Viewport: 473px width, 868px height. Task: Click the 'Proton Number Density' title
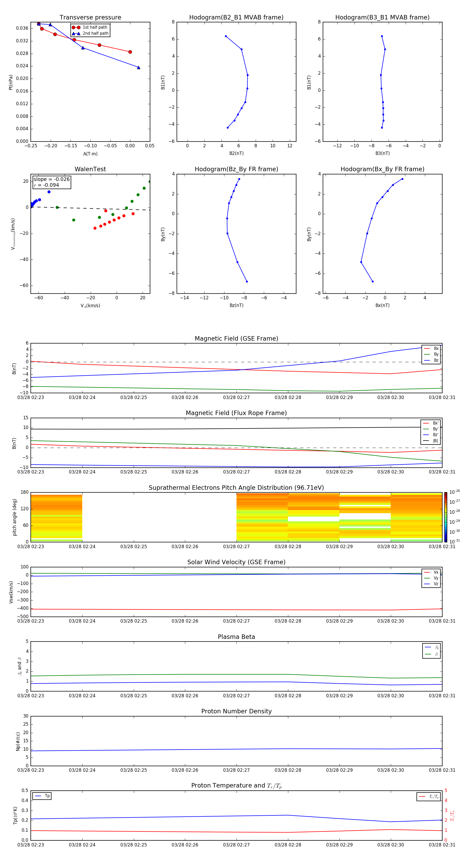click(x=236, y=711)
